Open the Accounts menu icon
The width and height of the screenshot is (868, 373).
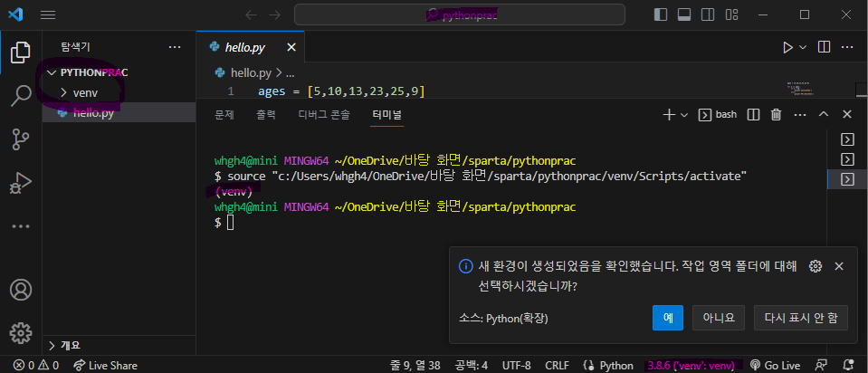point(21,290)
